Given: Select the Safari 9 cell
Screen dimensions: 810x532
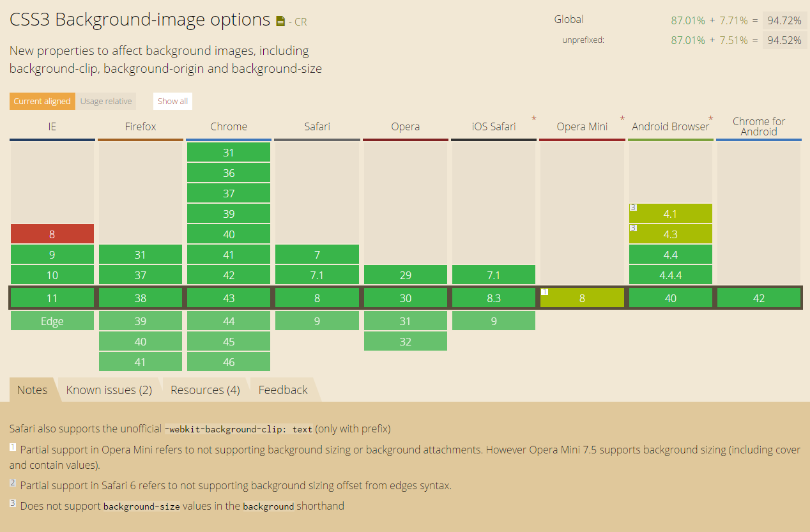Looking at the screenshot, I should coord(317,321).
